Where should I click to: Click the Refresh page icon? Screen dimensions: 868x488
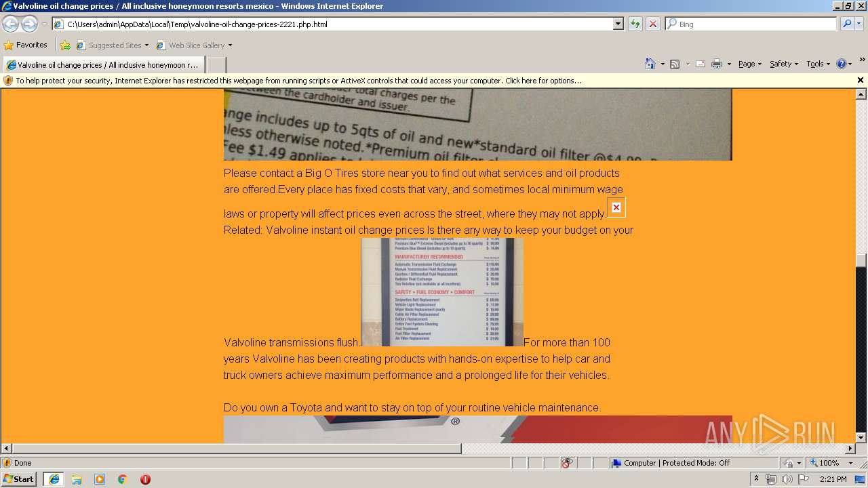point(635,24)
